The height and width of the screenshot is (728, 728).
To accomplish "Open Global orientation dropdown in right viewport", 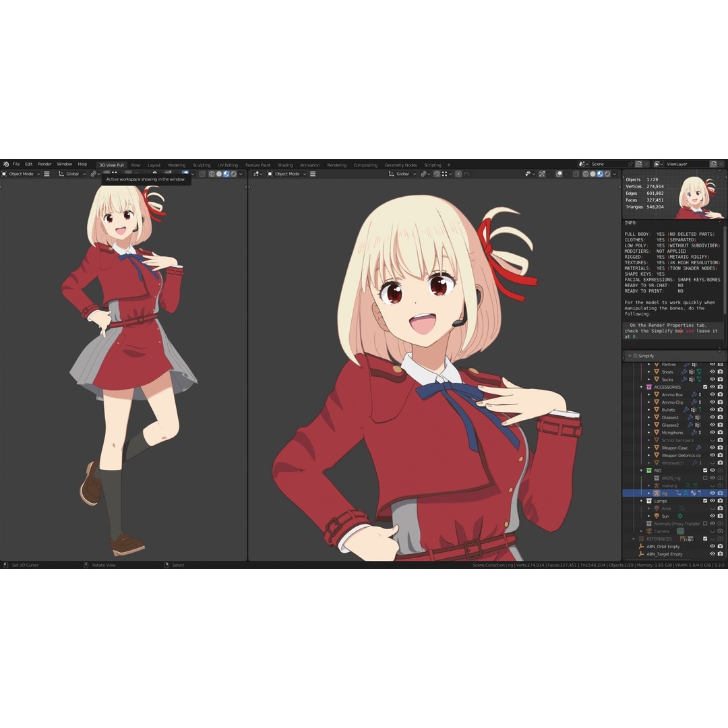I will click(x=402, y=174).
